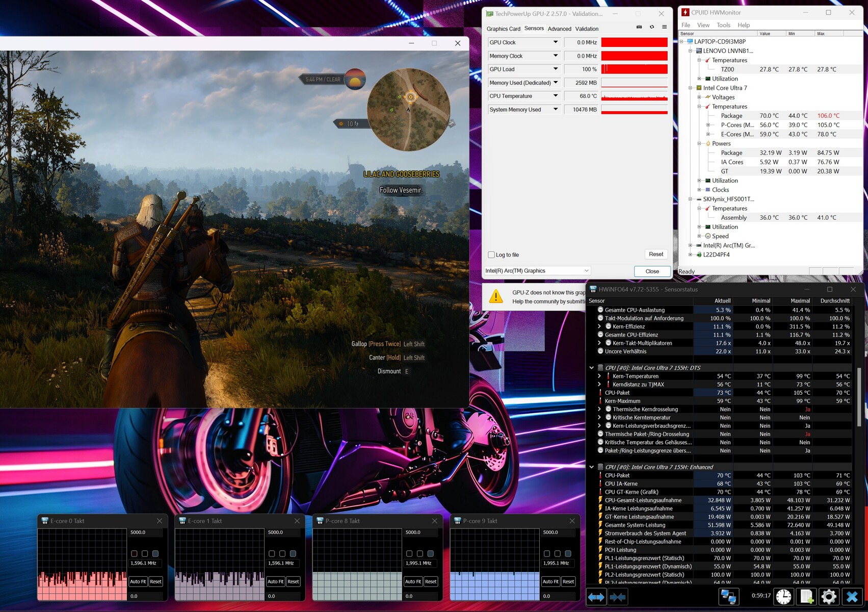Toggle middle box in E-core 0 Takt
The image size is (868, 612).
click(x=145, y=553)
